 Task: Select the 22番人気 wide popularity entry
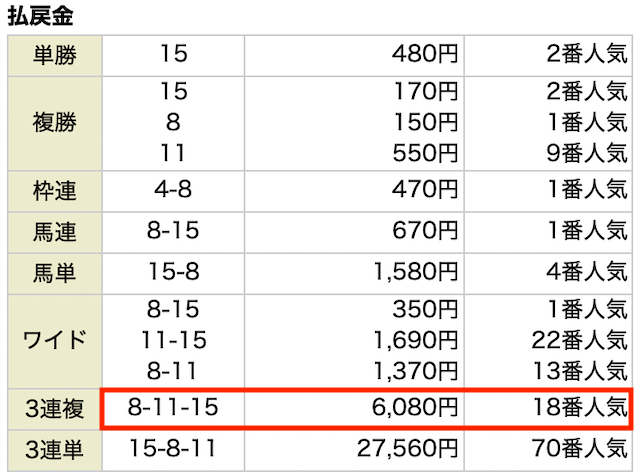pos(580,341)
